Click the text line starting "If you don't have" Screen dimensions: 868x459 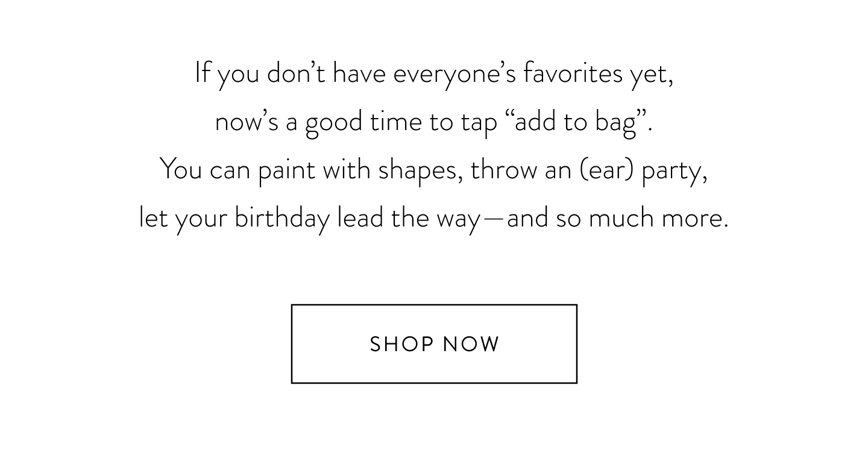tap(434, 75)
